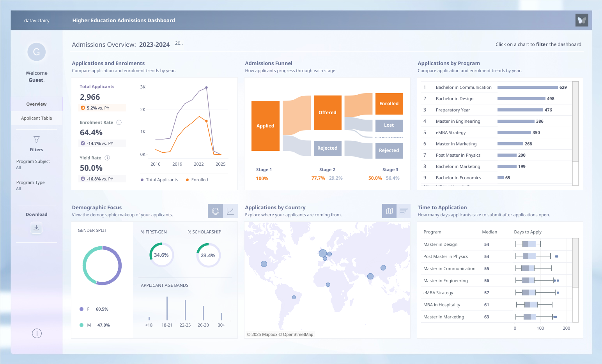
Task: Click the butterfly logo in the header
Action: (x=582, y=20)
